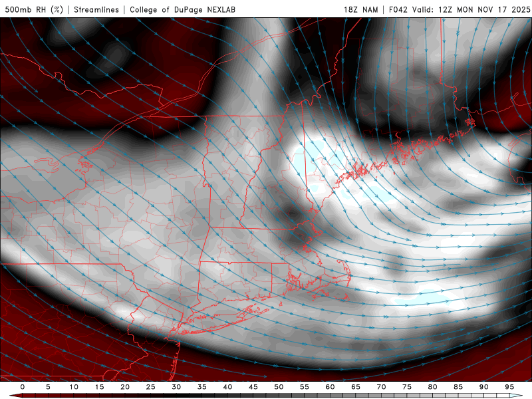Select the 'Streamlines' label in header
Screen dimensions: 532x399
pyautogui.click(x=96, y=9)
